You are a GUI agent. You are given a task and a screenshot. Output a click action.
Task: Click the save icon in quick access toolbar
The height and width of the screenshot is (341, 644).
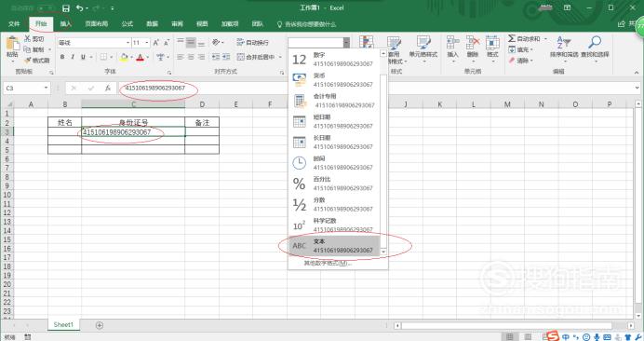[x=66, y=8]
